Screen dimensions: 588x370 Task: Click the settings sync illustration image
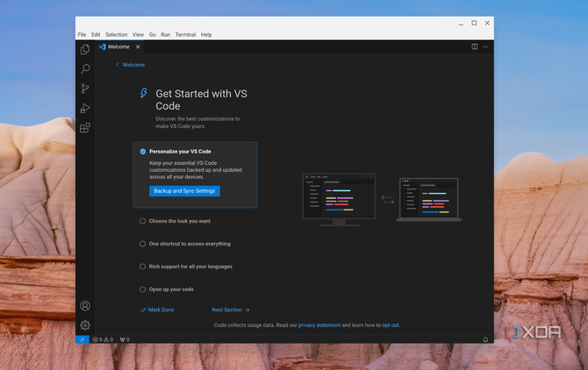382,200
